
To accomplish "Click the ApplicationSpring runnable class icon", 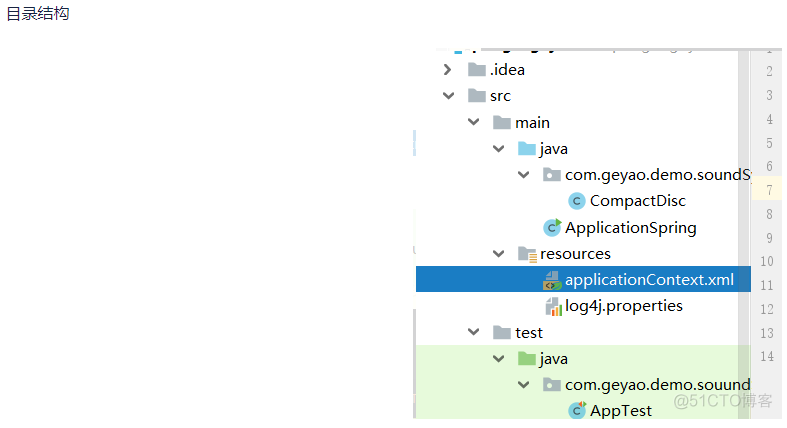I will click(x=552, y=228).
